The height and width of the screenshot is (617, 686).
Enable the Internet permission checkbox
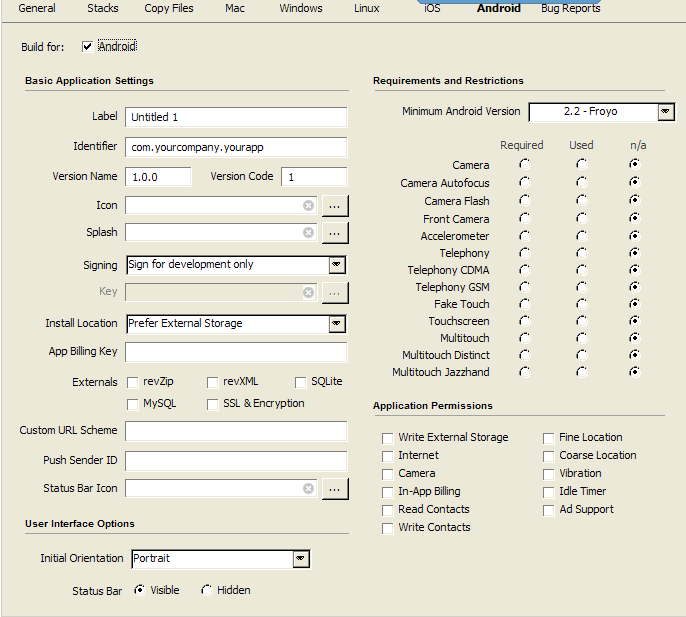388,456
